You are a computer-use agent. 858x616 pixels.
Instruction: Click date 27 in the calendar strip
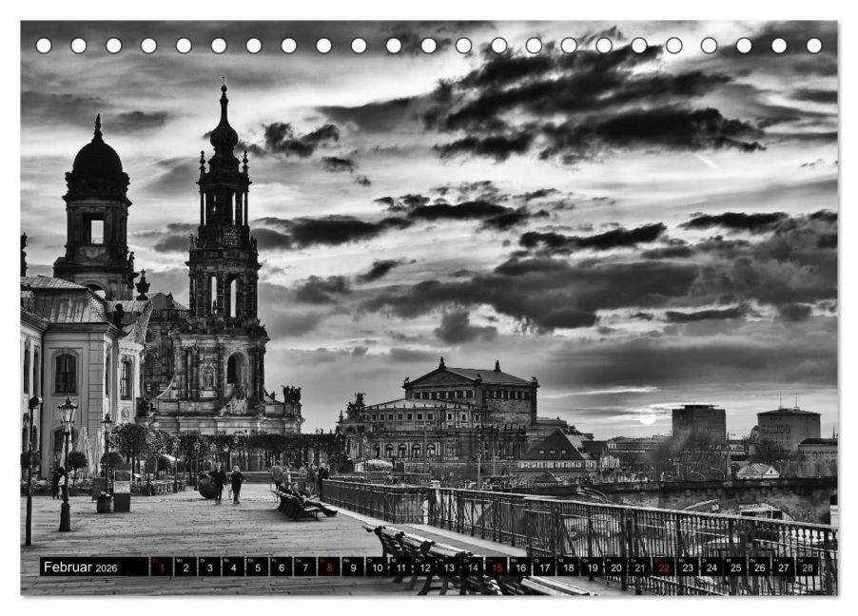(x=784, y=567)
